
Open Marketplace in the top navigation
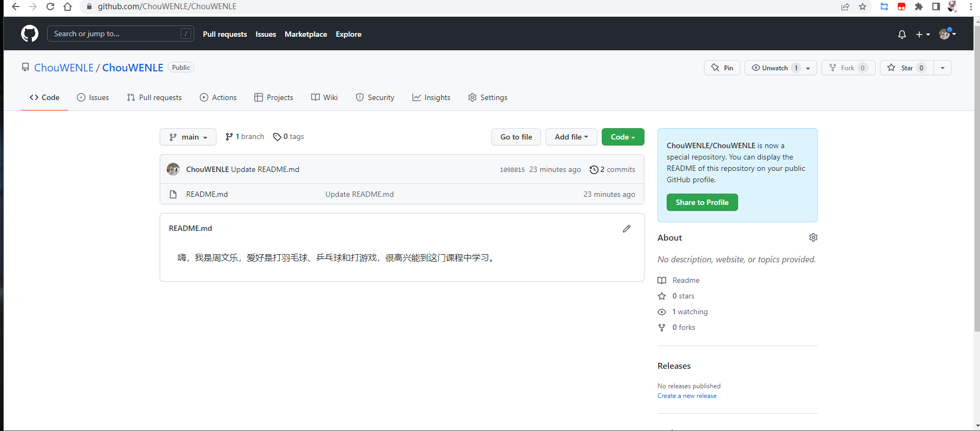(306, 34)
